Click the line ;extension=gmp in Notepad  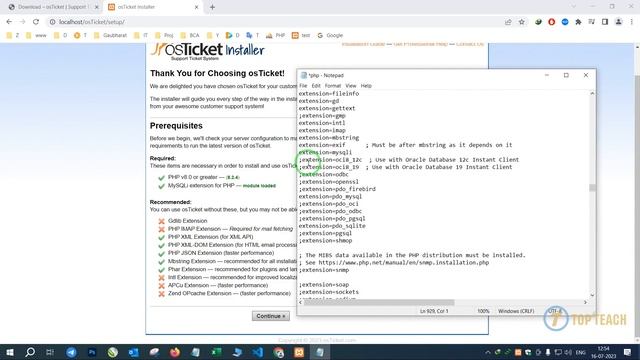[x=322, y=116]
